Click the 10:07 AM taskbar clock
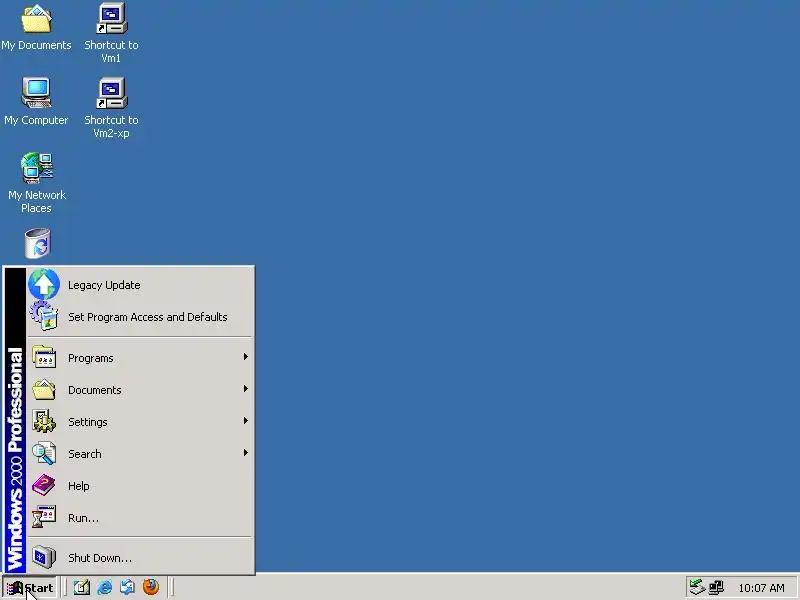 pyautogui.click(x=761, y=588)
